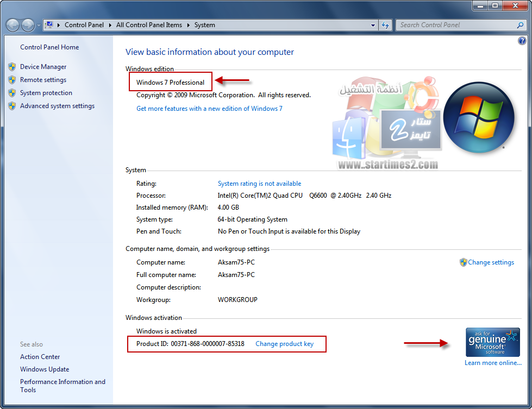Open Help with the blue question mark

522,41
